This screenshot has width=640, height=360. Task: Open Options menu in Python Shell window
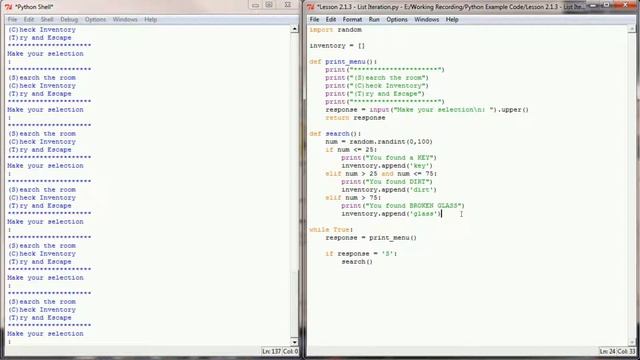(x=96, y=20)
